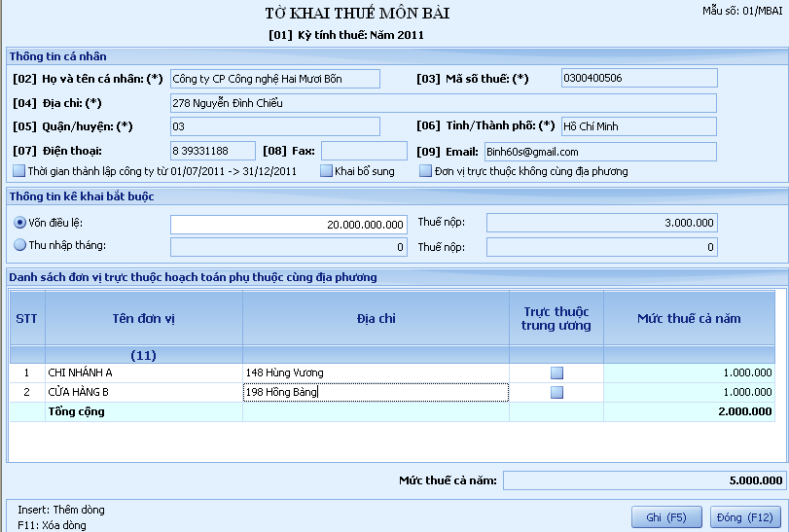Tick Trực thuộc trung ương for CHI NHÁNH A

556,372
